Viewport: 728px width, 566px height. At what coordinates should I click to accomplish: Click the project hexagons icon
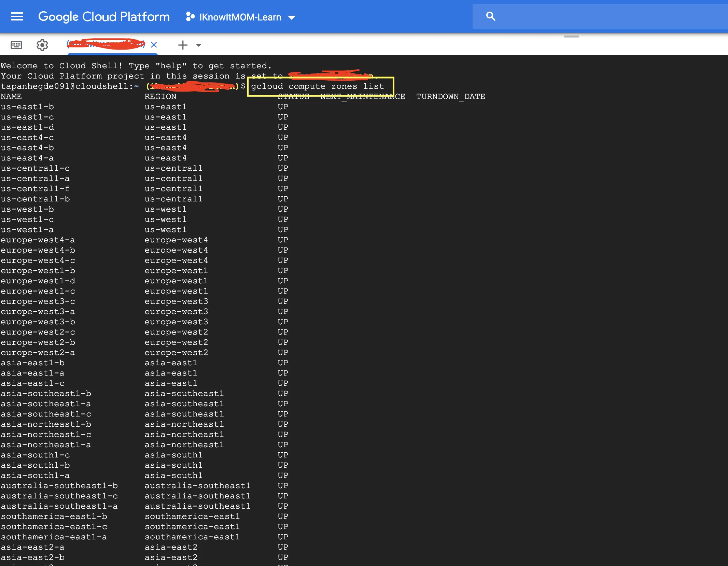click(190, 17)
